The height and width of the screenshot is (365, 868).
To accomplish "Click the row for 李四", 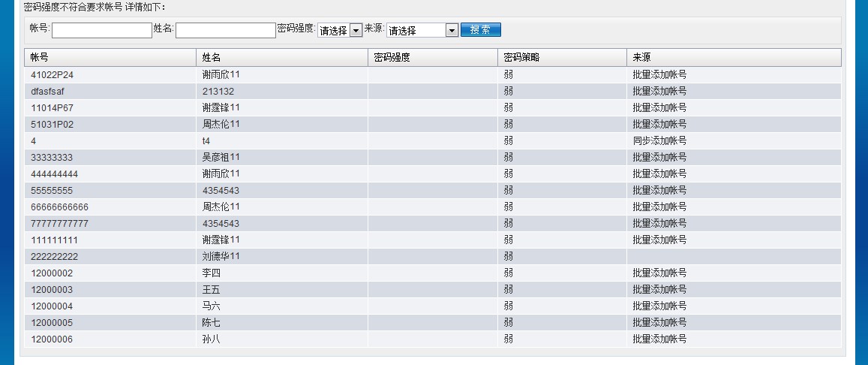I will pos(212,273).
